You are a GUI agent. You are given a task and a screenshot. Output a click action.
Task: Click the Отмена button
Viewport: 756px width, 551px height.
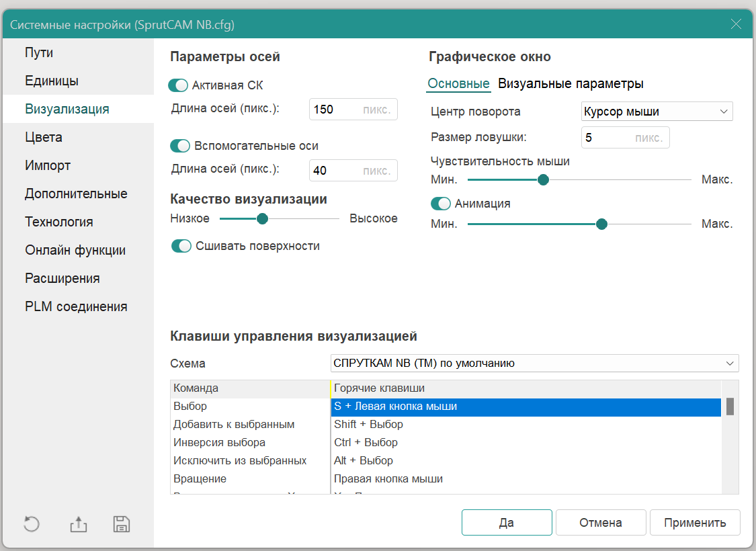601,523
